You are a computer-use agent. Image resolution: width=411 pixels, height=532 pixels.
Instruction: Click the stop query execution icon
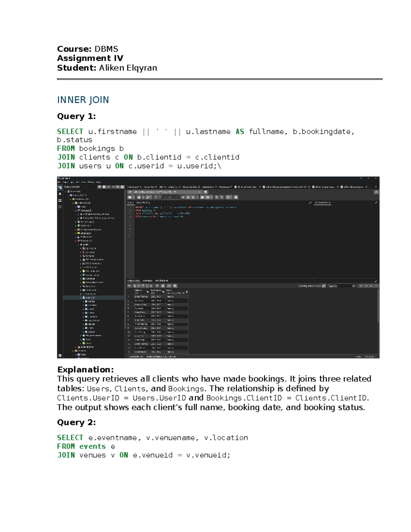click(183, 197)
